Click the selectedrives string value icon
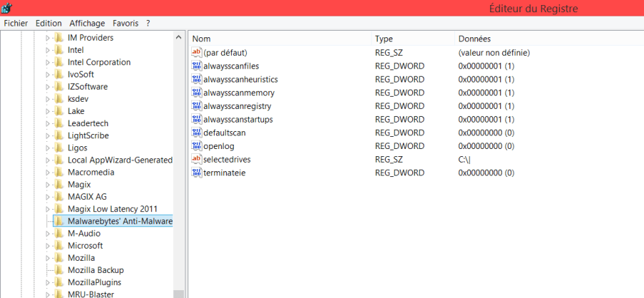Screen dimensions: 644x298 [197, 159]
